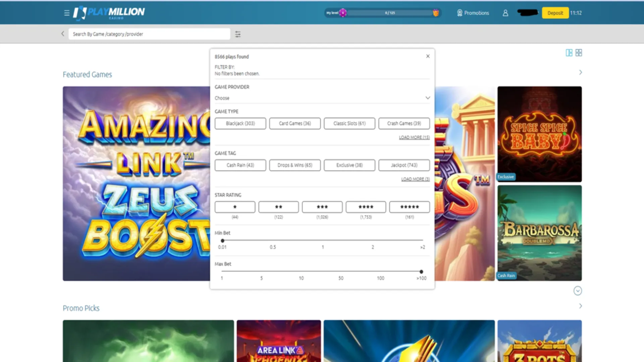This screenshot has width=644, height=362.
Task: Switch to the mixed-tile layout view icon
Action: (569, 53)
